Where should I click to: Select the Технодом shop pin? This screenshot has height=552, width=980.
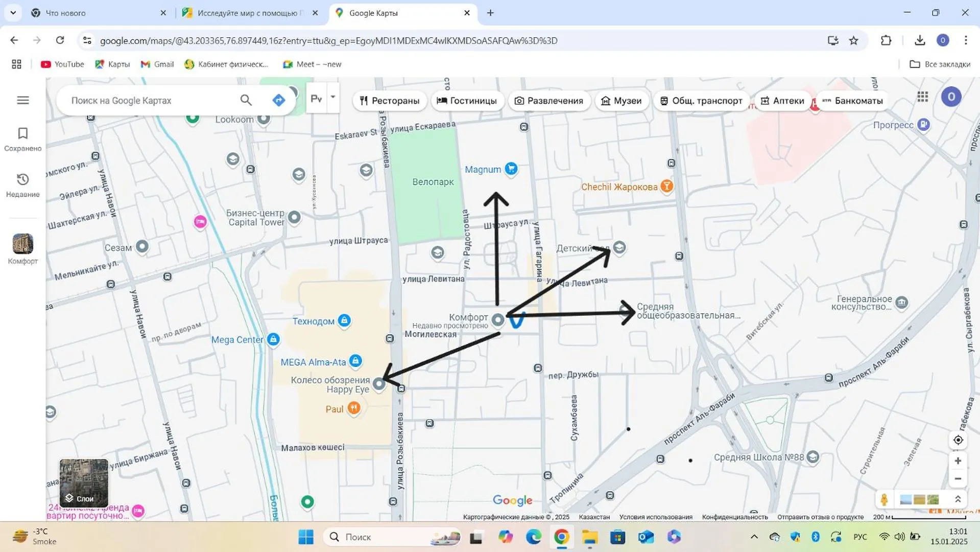344,320
